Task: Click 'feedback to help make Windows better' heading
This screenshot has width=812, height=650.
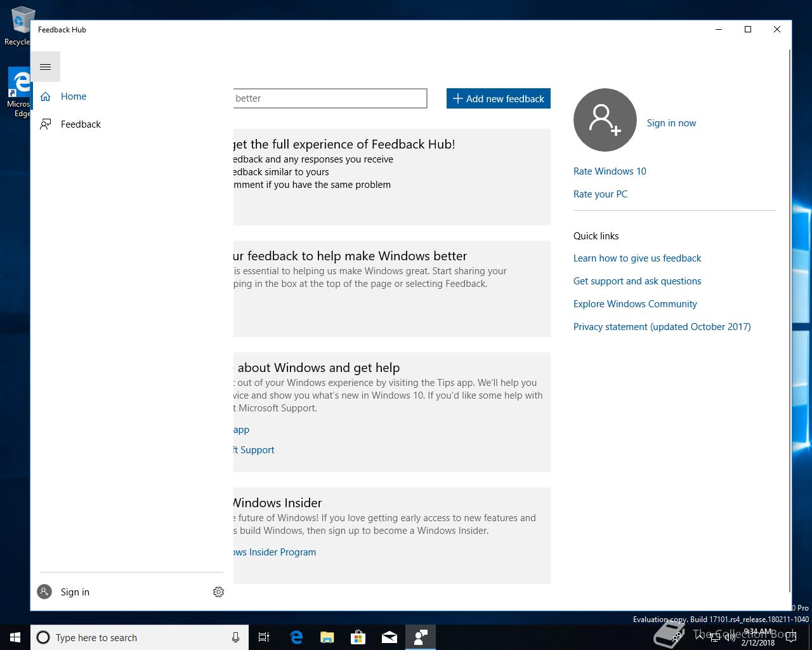Action: coord(350,256)
